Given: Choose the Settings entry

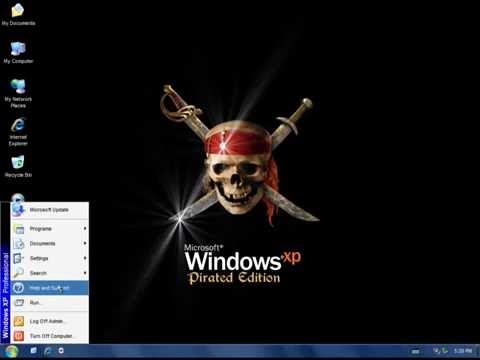Looking at the screenshot, I should tap(50, 258).
